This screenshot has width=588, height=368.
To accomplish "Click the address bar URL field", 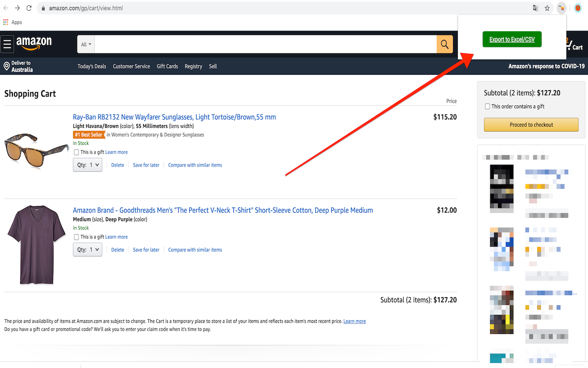I will (285, 8).
